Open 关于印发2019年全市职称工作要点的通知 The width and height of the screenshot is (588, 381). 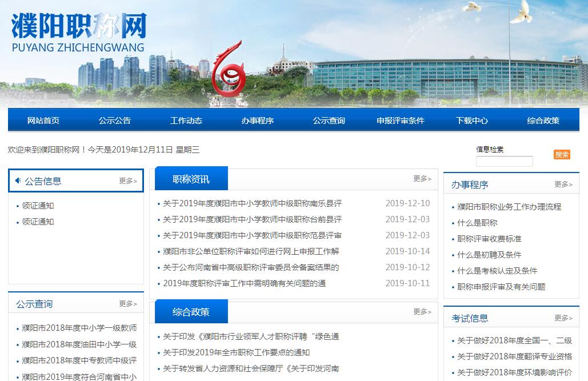coord(236,352)
